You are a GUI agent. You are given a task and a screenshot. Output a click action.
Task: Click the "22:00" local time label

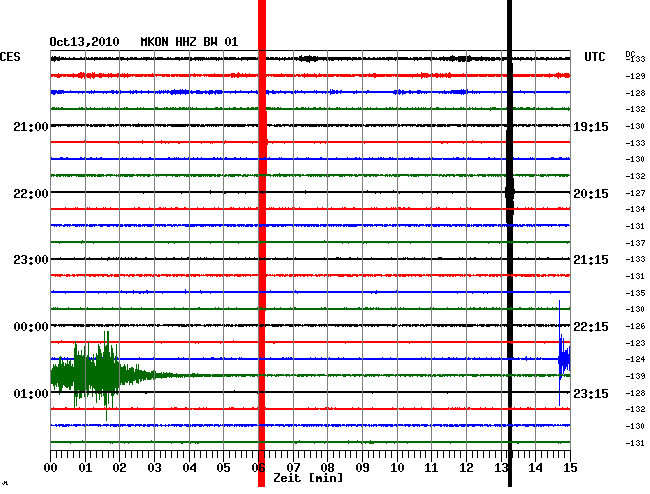31,194
